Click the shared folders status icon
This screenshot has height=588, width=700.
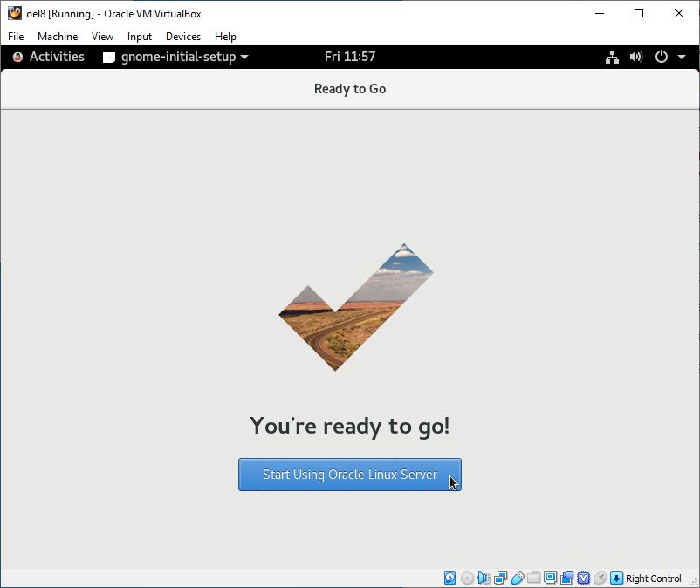(x=533, y=578)
